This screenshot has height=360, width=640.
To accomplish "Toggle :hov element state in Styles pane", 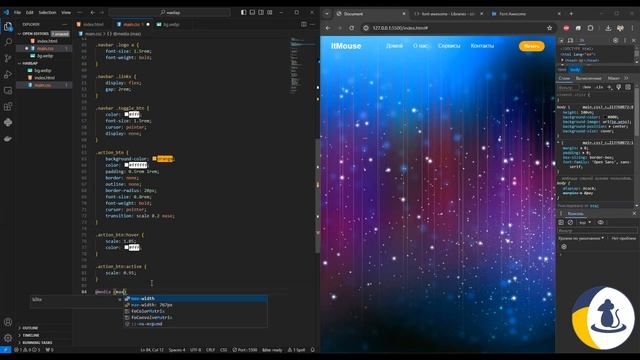I will [x=587, y=87].
